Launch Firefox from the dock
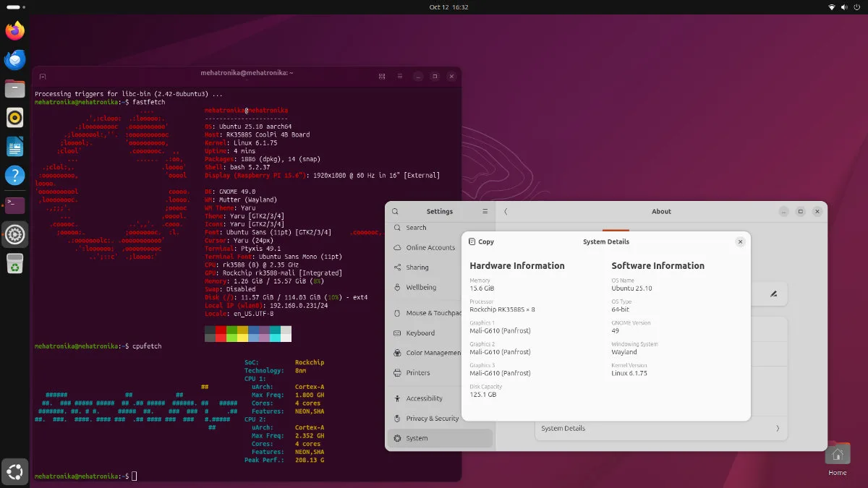Viewport: 868px width, 488px height. pyautogui.click(x=14, y=30)
